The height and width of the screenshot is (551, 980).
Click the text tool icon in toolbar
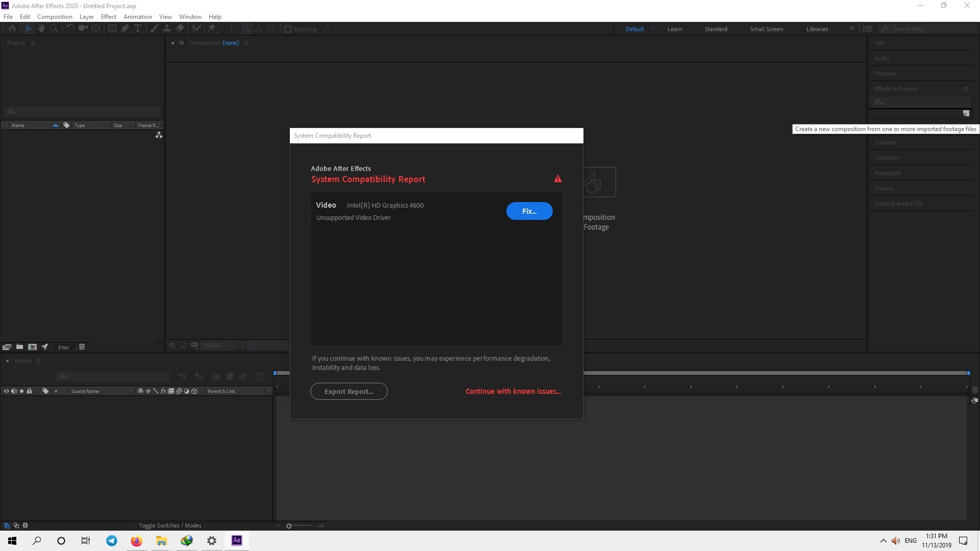[138, 28]
